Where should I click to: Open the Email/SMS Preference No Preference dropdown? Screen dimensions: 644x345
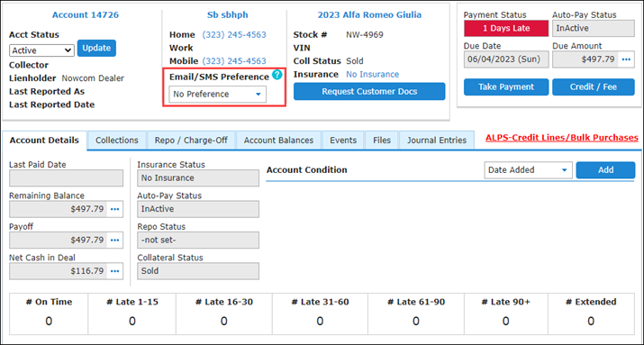tap(217, 94)
